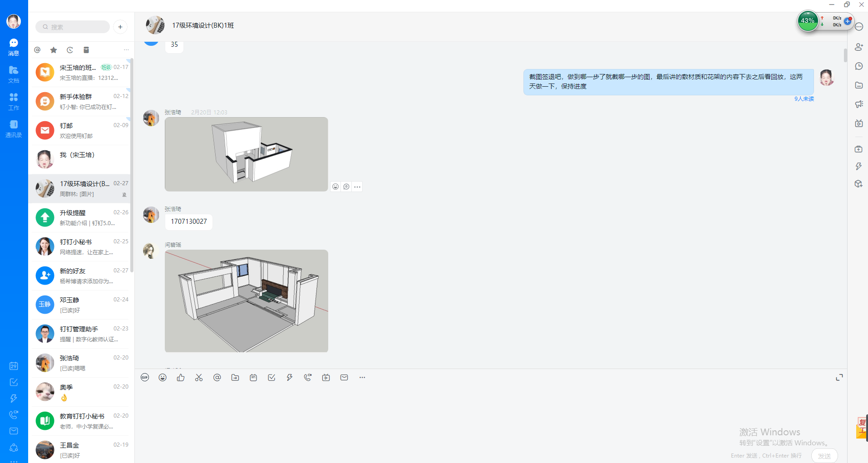Click the add group member icon in right sidebar
Viewport: 868px width, 463px height.
[x=858, y=47]
